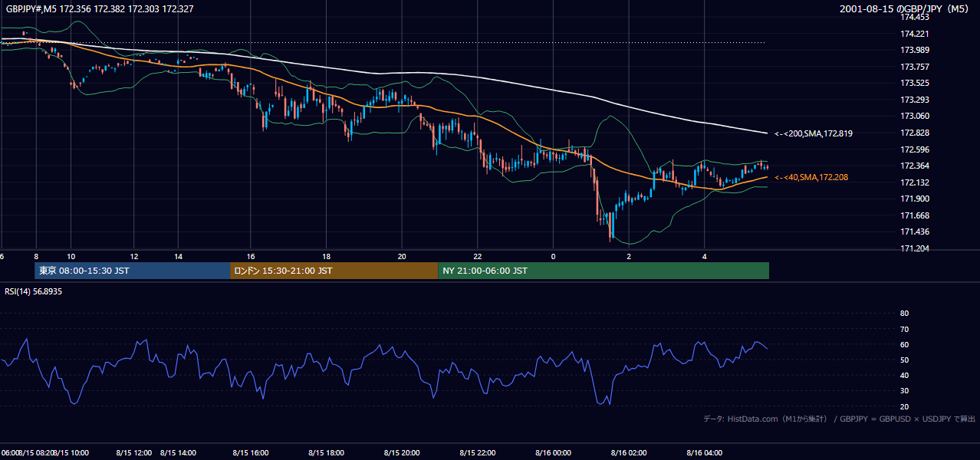
Task: Click the price axis value 171.204
Action: click(915, 248)
